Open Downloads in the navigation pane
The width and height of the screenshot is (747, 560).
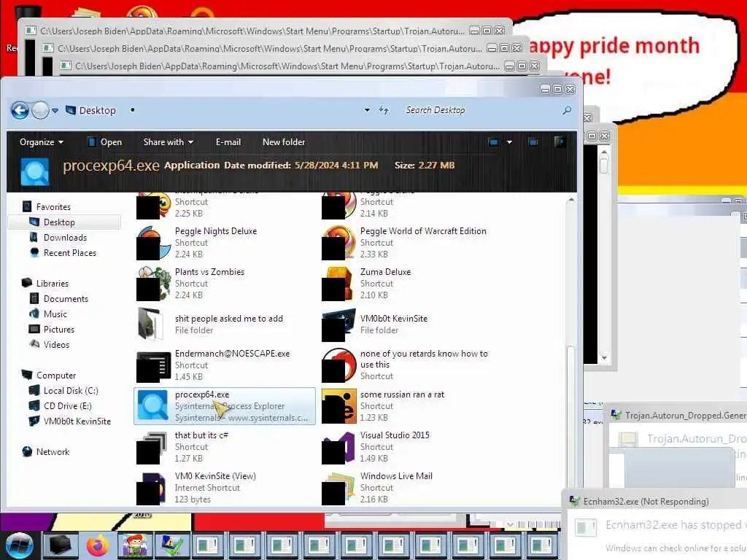[58, 237]
